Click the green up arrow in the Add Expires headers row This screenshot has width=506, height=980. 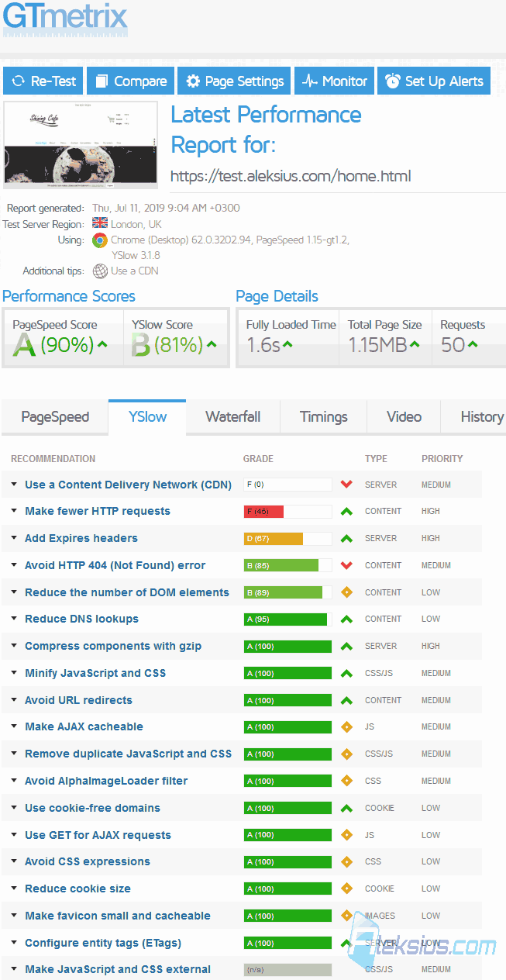[346, 538]
